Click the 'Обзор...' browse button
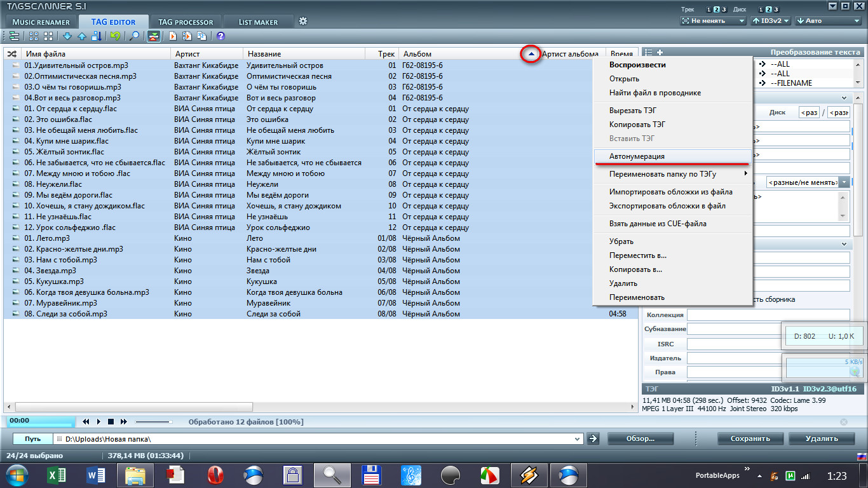The image size is (868, 488). 640,438
